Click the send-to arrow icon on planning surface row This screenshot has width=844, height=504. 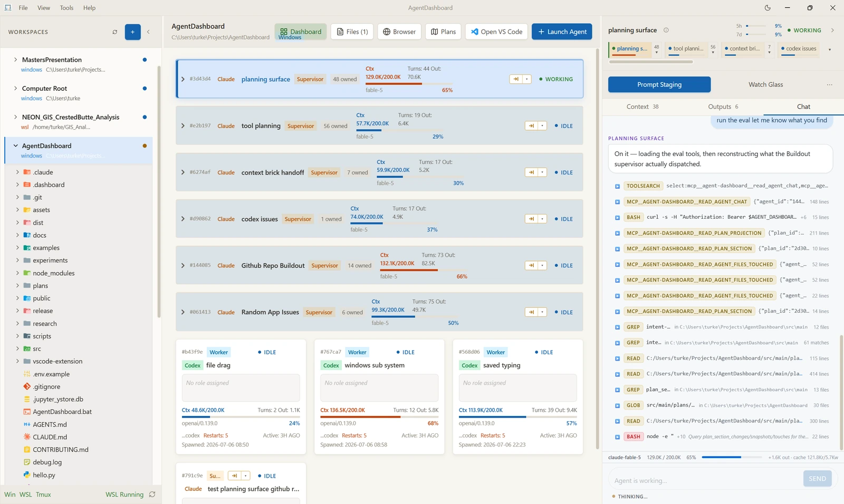(x=515, y=79)
